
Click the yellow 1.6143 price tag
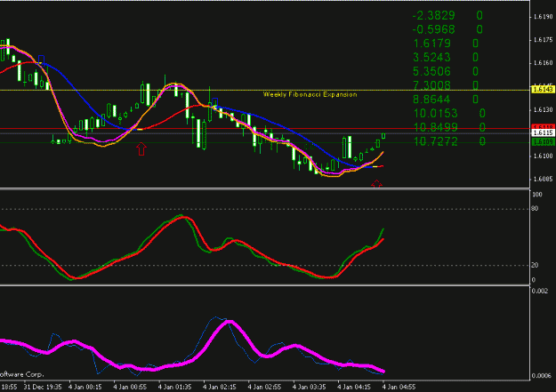click(x=543, y=89)
